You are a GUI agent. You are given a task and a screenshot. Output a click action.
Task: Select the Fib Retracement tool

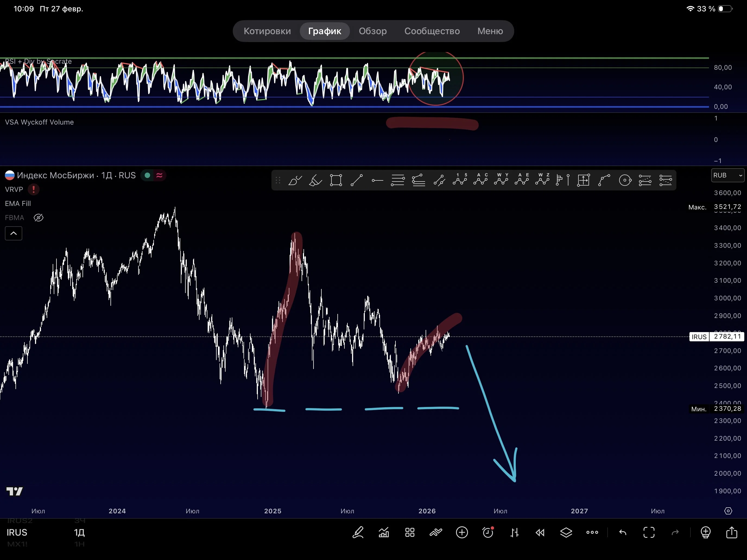398,180
